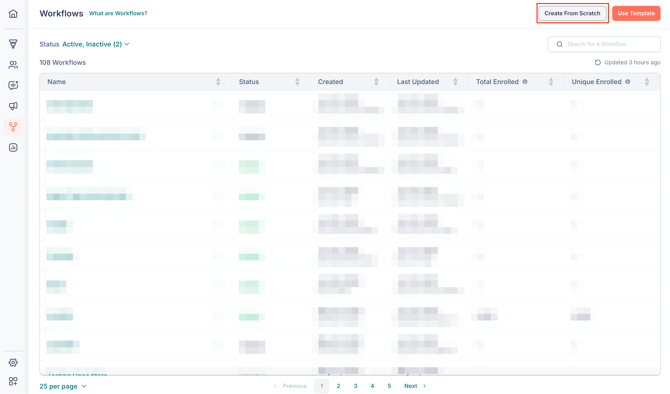Sort the table by Name column arrows
670x394 pixels.
pyautogui.click(x=218, y=82)
